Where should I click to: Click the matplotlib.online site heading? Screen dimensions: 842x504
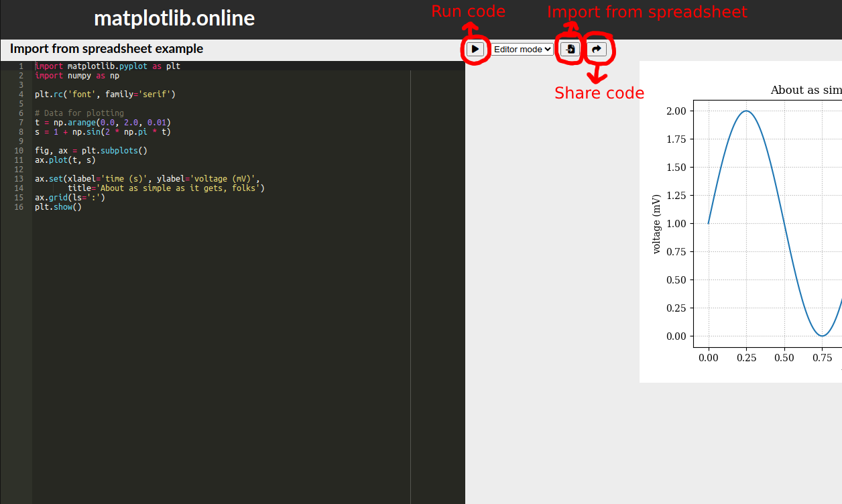(x=176, y=19)
